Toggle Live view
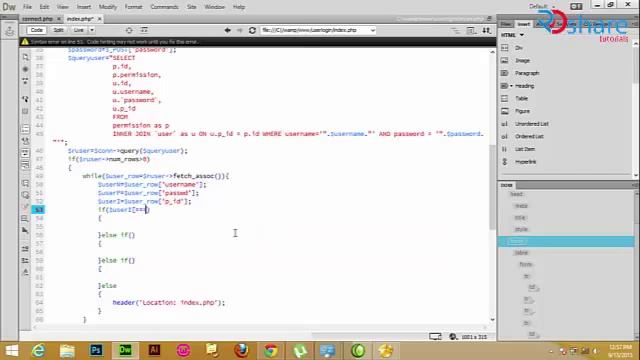Screen dimensions: 640x360 pyautogui.click(x=78, y=30)
